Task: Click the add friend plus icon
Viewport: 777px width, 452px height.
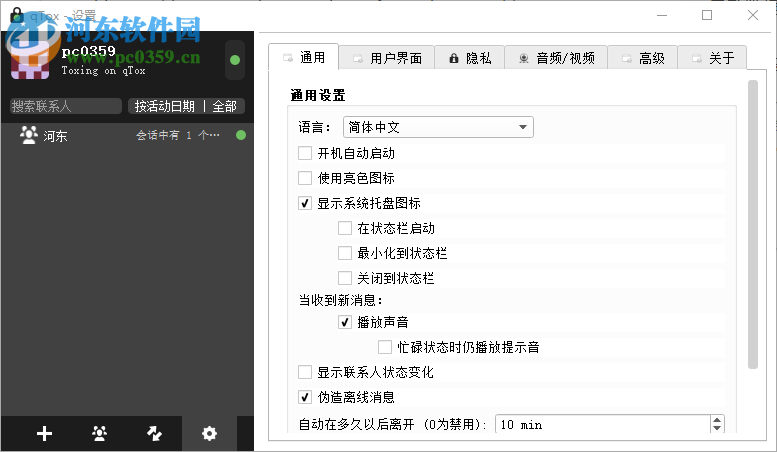Action: point(45,434)
